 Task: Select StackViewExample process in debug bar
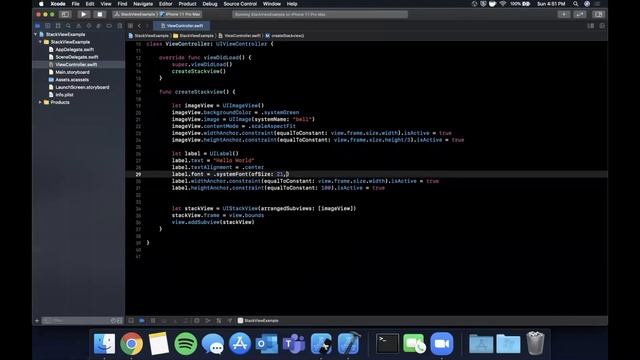tap(258, 321)
